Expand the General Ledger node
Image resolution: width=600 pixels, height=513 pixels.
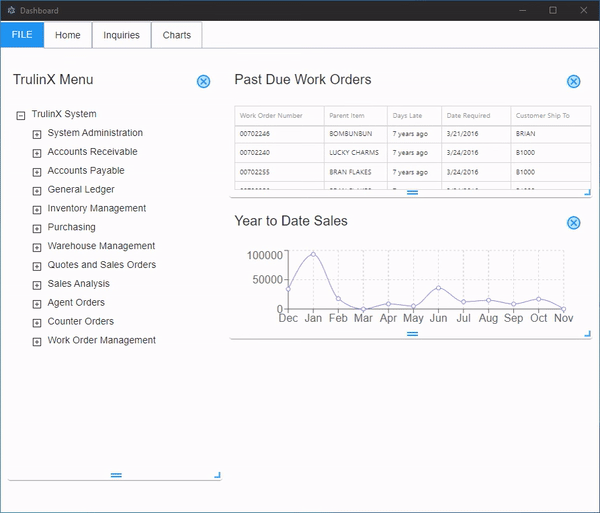pyautogui.click(x=37, y=191)
